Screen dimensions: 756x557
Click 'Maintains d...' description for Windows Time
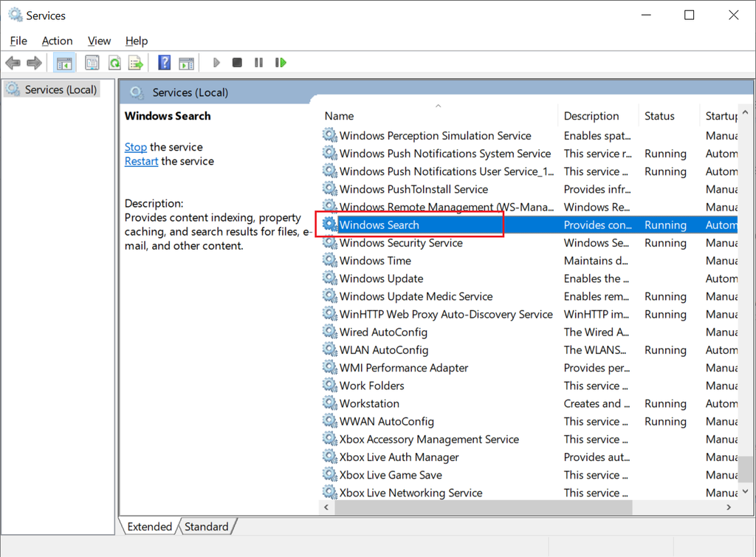[x=596, y=261]
